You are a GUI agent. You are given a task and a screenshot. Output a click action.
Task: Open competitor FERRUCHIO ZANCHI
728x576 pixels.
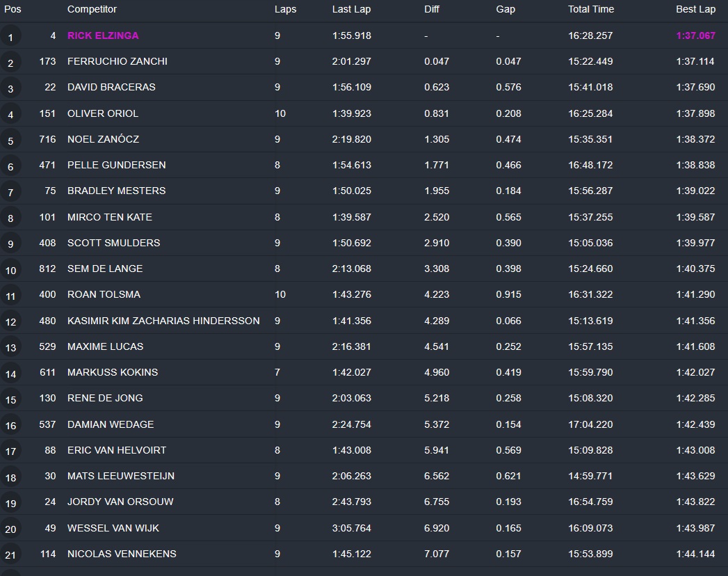click(x=117, y=61)
